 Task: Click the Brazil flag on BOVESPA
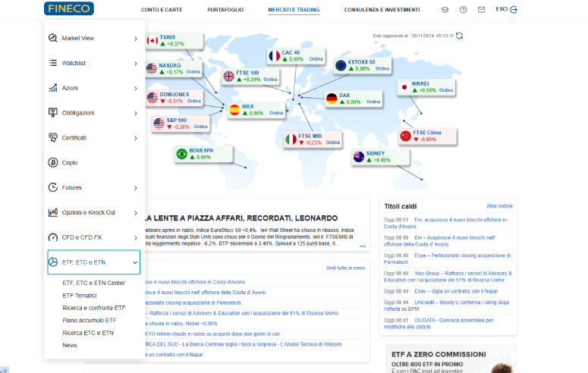click(181, 154)
